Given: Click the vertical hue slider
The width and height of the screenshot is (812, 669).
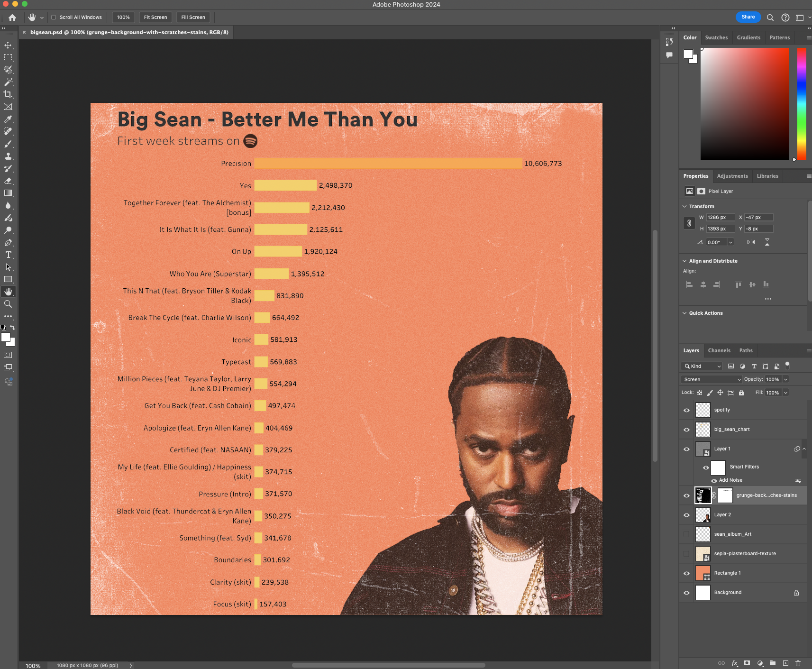Looking at the screenshot, I should tap(802, 104).
